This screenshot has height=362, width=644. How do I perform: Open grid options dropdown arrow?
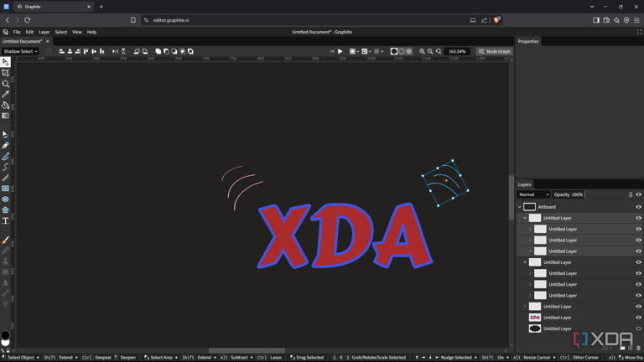pyautogui.click(x=382, y=51)
